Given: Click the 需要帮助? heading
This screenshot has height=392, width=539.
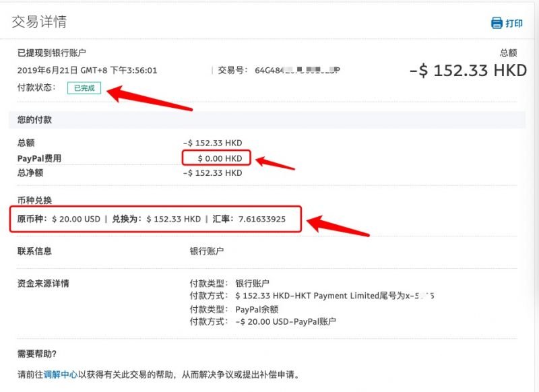Looking at the screenshot, I should coord(37,355).
